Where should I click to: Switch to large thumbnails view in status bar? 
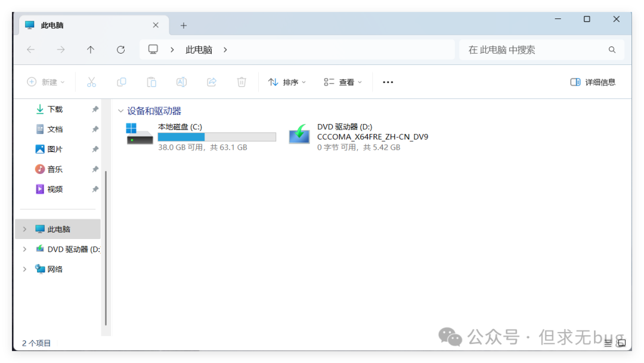(x=621, y=343)
